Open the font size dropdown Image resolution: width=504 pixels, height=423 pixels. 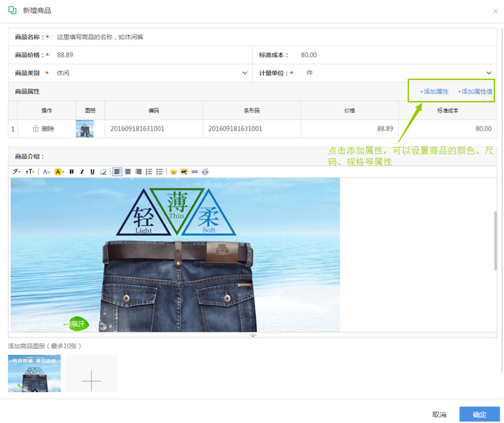pyautogui.click(x=30, y=172)
